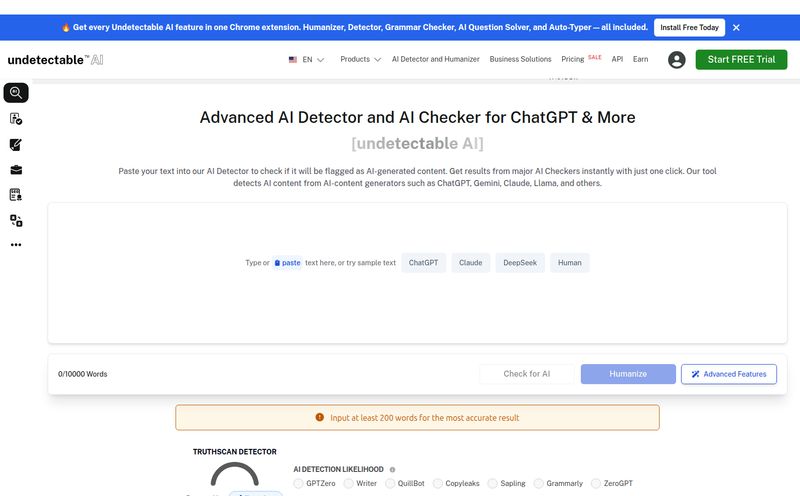Open the briefcase sidebar icon
The width and height of the screenshot is (800, 496).
(x=16, y=170)
